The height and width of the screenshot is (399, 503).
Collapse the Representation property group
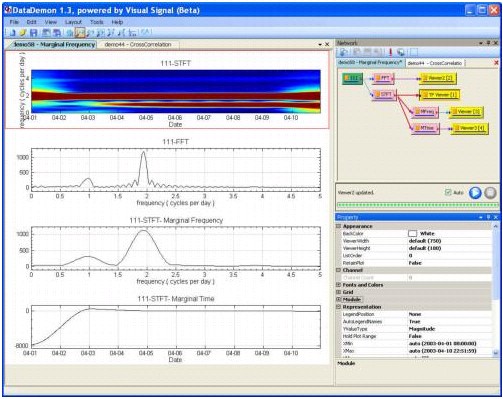point(338,307)
